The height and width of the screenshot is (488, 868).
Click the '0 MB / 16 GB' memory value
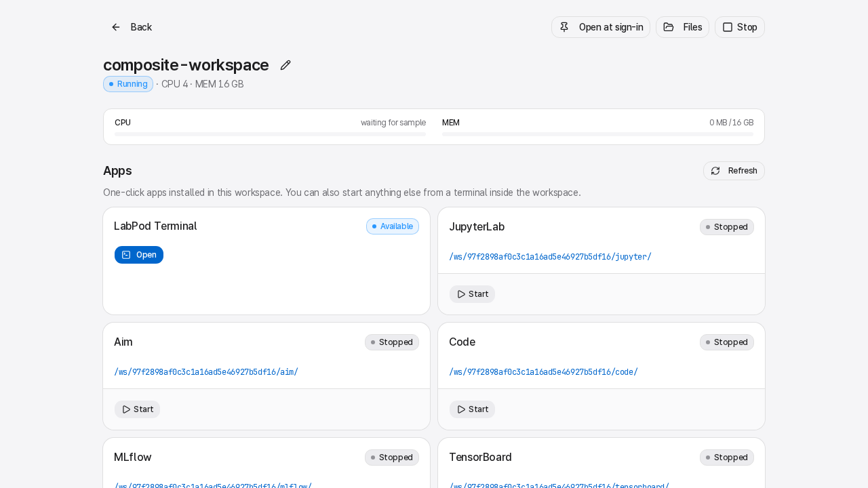pyautogui.click(x=731, y=123)
